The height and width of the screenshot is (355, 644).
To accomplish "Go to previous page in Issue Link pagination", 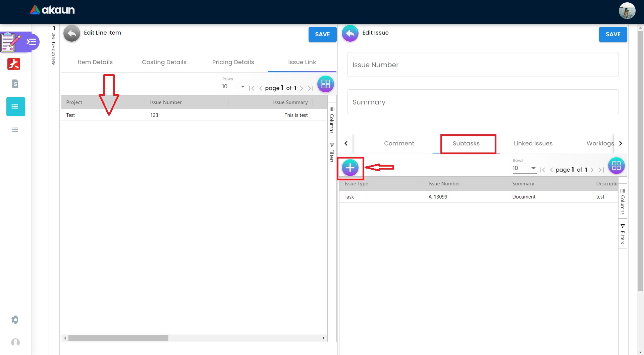I will (261, 88).
